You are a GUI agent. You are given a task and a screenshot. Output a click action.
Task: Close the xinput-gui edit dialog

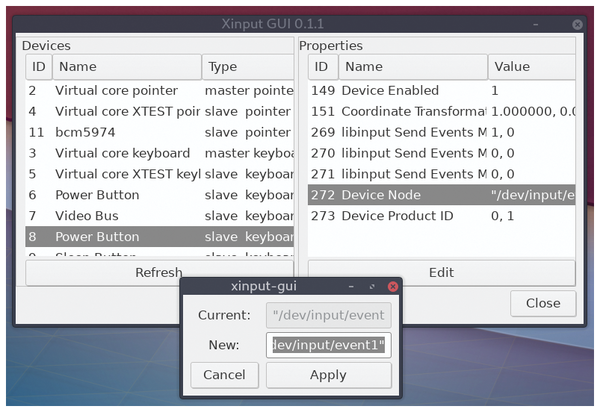pyautogui.click(x=392, y=287)
